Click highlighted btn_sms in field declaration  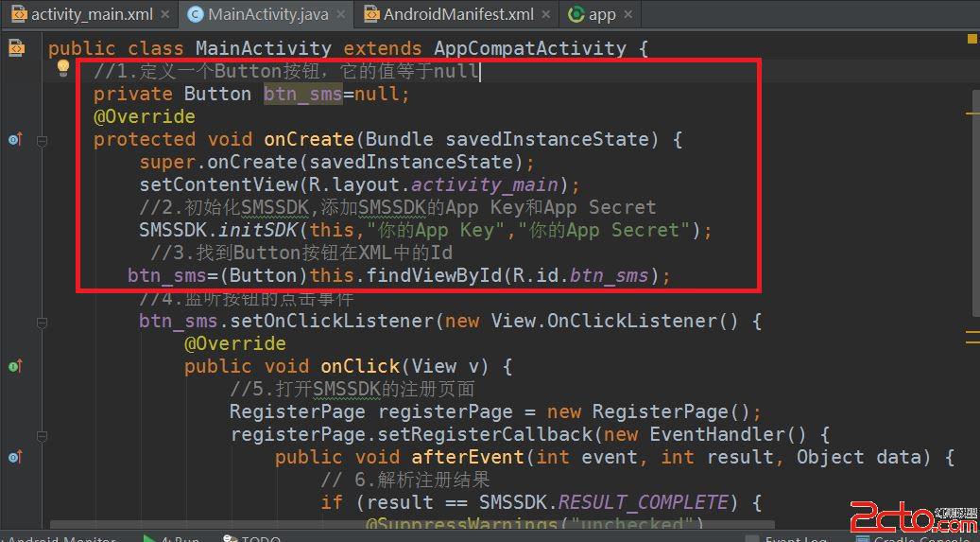tap(302, 94)
